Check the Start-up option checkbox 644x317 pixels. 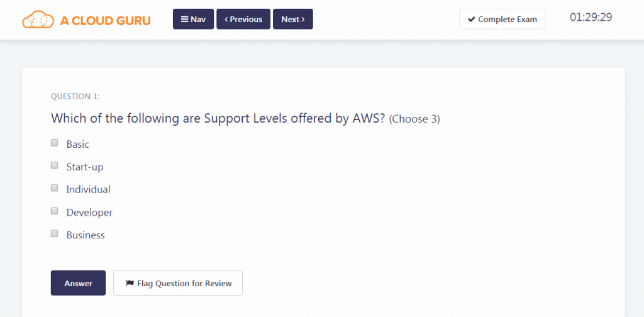pos(54,165)
